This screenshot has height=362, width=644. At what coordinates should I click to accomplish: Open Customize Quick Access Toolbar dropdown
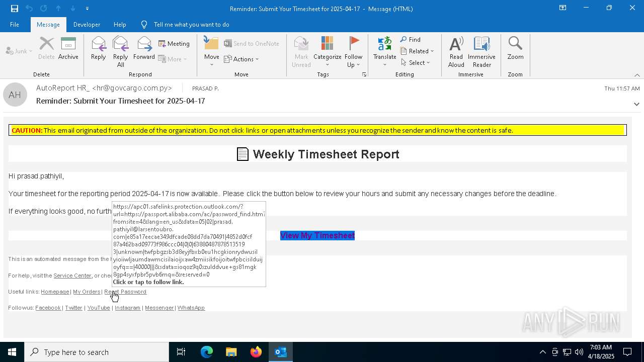click(x=87, y=9)
